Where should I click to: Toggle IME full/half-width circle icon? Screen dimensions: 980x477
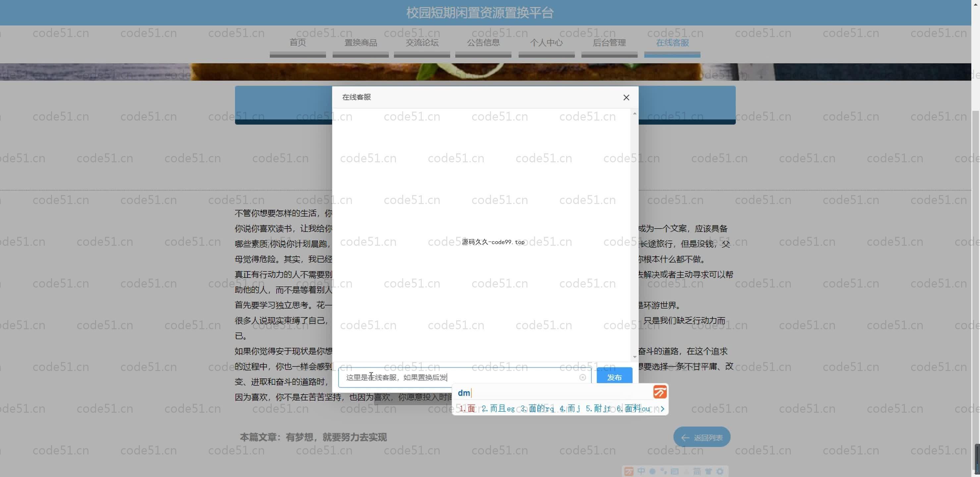point(652,471)
